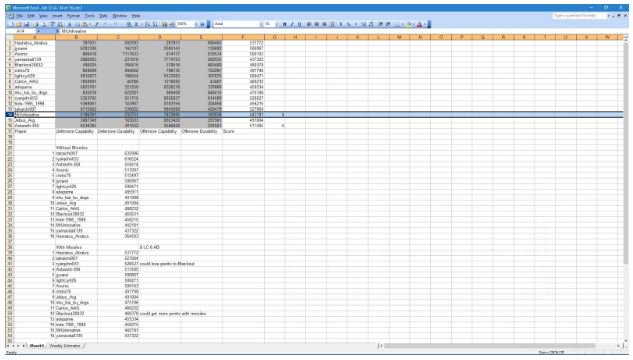Click the Merge and Center icon
The width and height of the screenshot is (633, 360).
(332, 24)
